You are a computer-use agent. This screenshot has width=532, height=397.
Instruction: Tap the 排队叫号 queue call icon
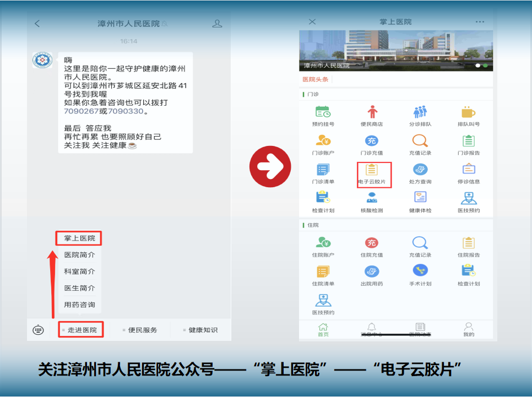tap(468, 113)
